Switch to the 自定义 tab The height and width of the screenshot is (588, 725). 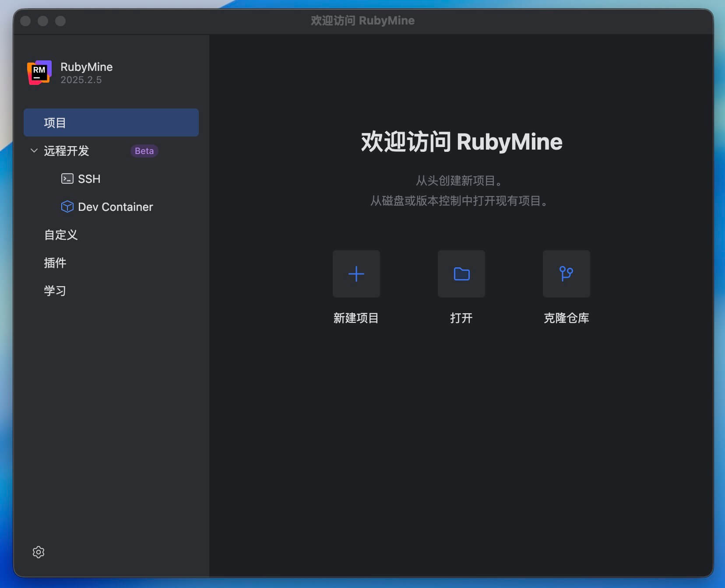61,235
